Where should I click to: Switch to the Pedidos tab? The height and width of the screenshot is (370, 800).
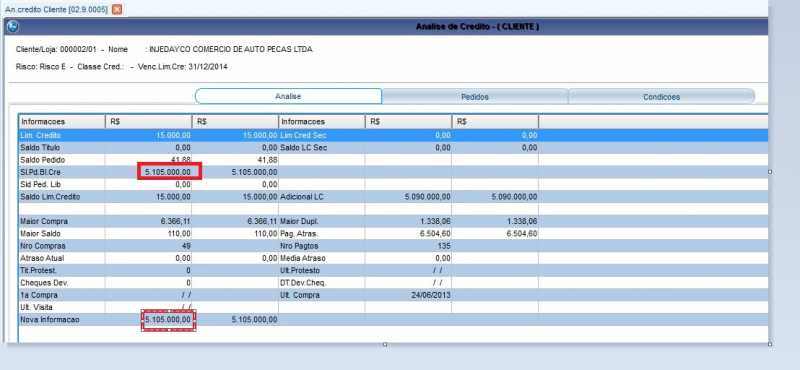tap(474, 96)
